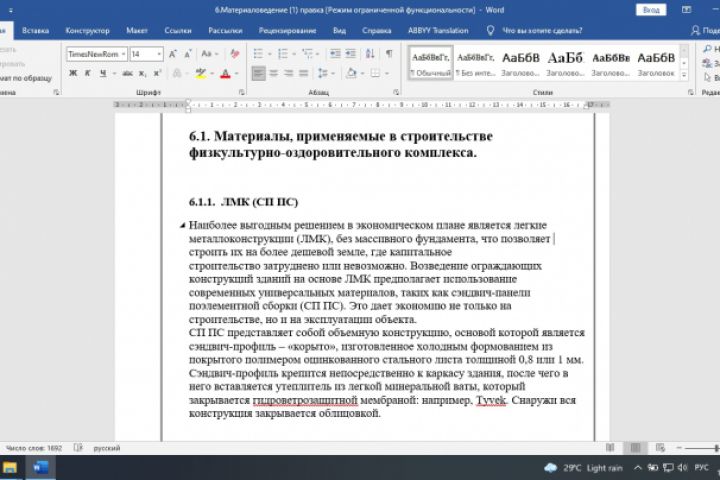The image size is (720, 480).
Task: Click the ribbon display options icon in title bar
Action: [686, 10]
